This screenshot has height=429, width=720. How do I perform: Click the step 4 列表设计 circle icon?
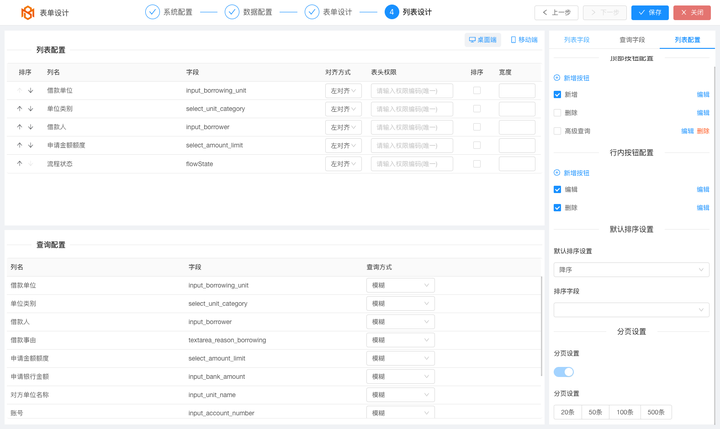tap(392, 12)
